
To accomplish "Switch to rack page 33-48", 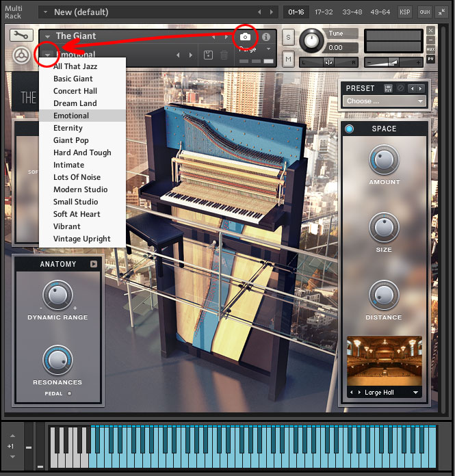I will tap(352, 12).
